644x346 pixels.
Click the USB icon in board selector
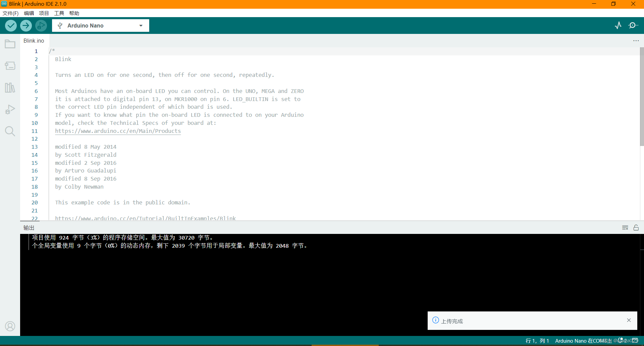60,26
